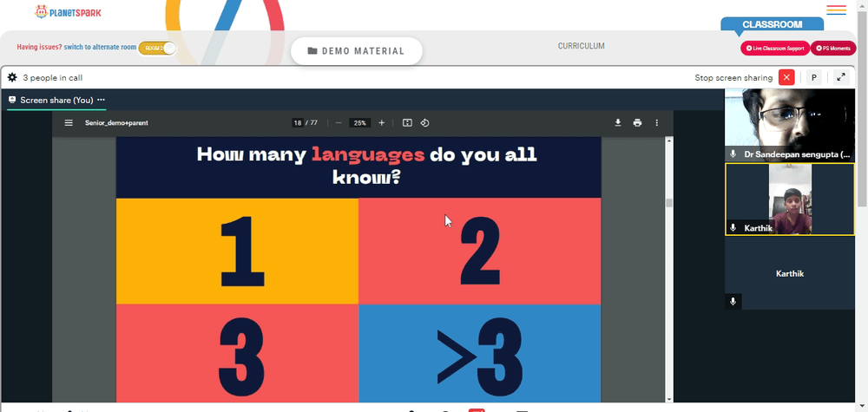The width and height of the screenshot is (868, 412).
Task: Rotate the PDF counterclockwise
Action: pyautogui.click(x=424, y=123)
